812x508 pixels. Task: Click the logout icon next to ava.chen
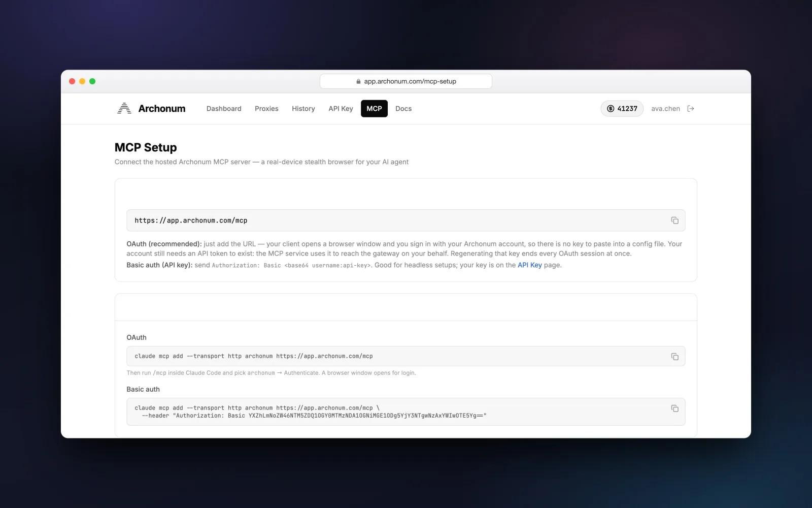691,109
